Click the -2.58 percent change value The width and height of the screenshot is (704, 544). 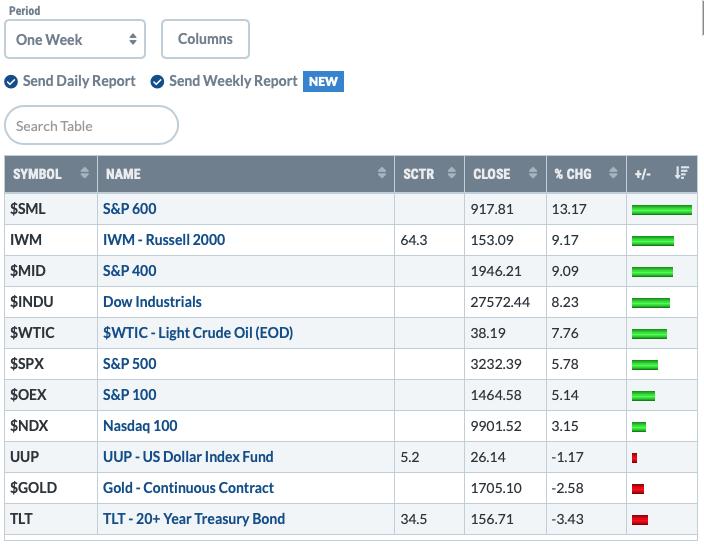[568, 488]
